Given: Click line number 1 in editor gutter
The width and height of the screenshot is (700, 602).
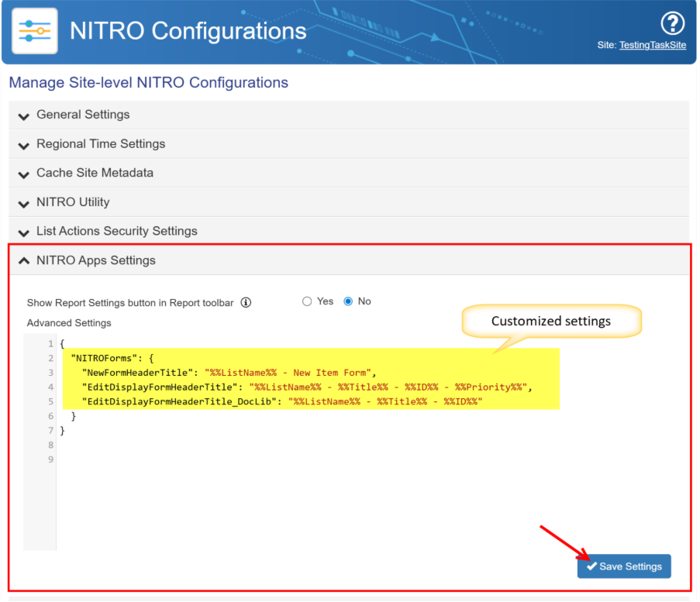Looking at the screenshot, I should (x=50, y=344).
